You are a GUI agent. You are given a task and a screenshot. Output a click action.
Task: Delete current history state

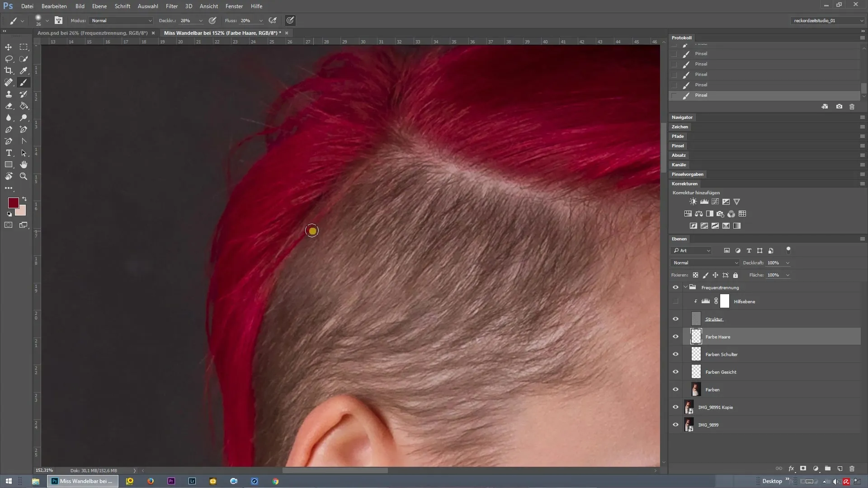point(852,107)
